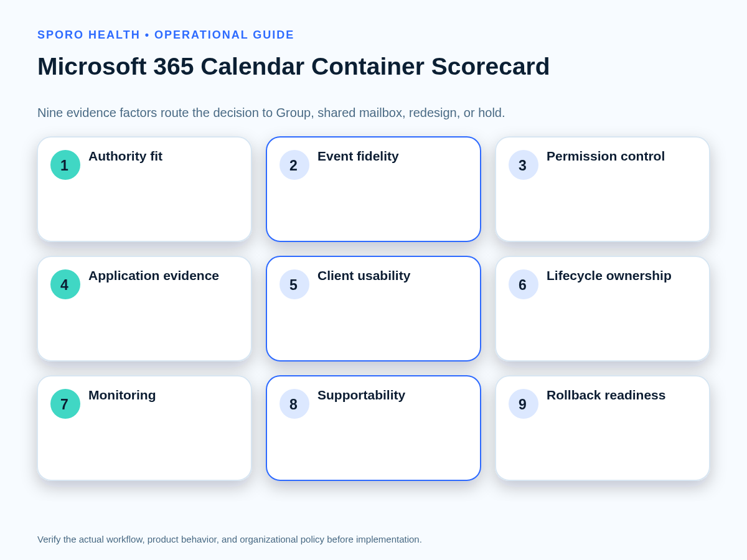Select the Application evidence card title
This screenshot has height=560, width=747.
coord(154,276)
